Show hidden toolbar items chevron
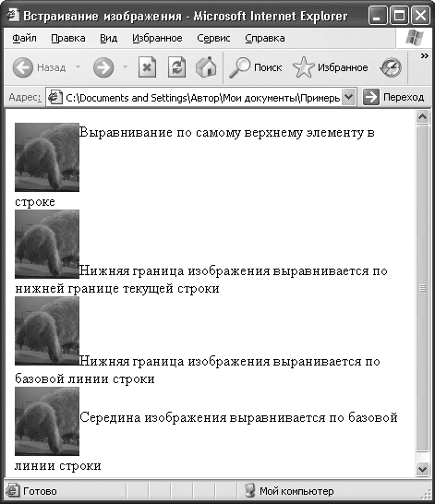The width and height of the screenshot is (435, 504). click(425, 56)
